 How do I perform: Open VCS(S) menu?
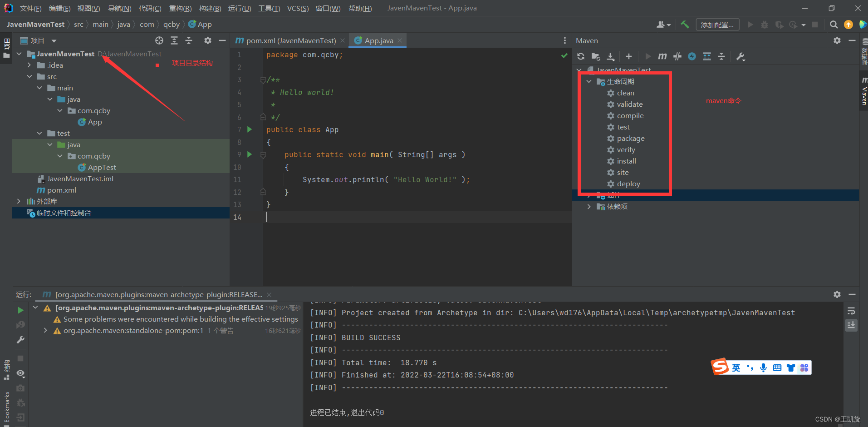tap(298, 8)
